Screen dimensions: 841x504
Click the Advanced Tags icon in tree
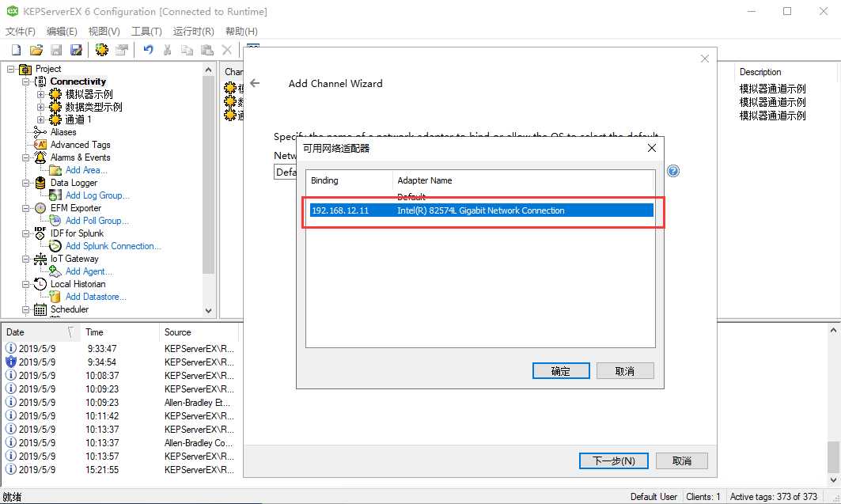(x=40, y=145)
